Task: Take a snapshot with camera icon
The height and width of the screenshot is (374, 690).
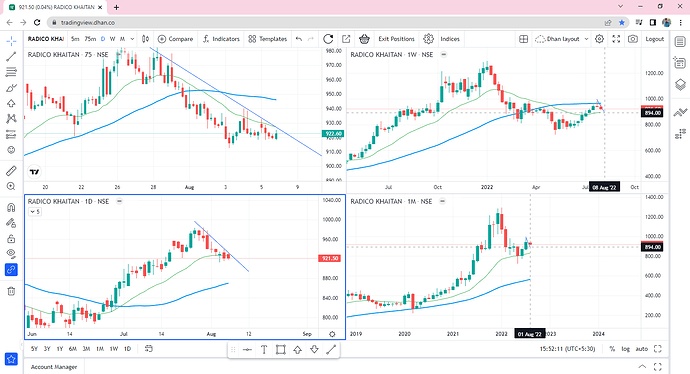Action: click(633, 39)
